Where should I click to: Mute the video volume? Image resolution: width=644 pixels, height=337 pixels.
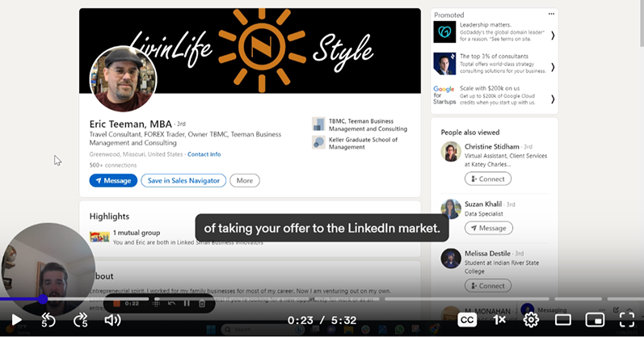pos(112,319)
